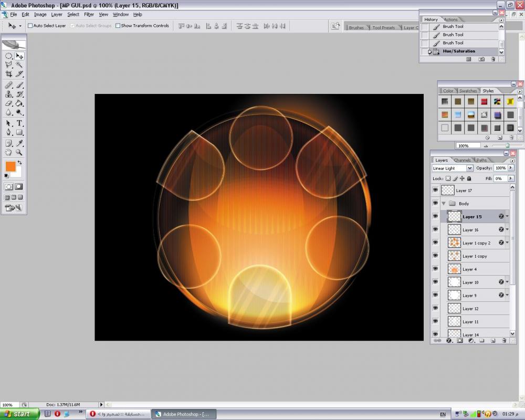Image resolution: width=525 pixels, height=420 pixels.
Task: Switch to Adobe Photoshop taskbar button
Action: coord(183,414)
